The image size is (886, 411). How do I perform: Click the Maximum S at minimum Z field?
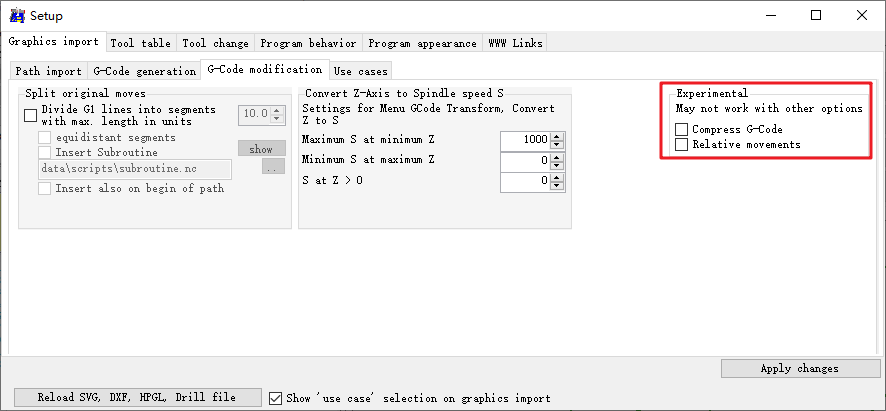pyautogui.click(x=525, y=140)
